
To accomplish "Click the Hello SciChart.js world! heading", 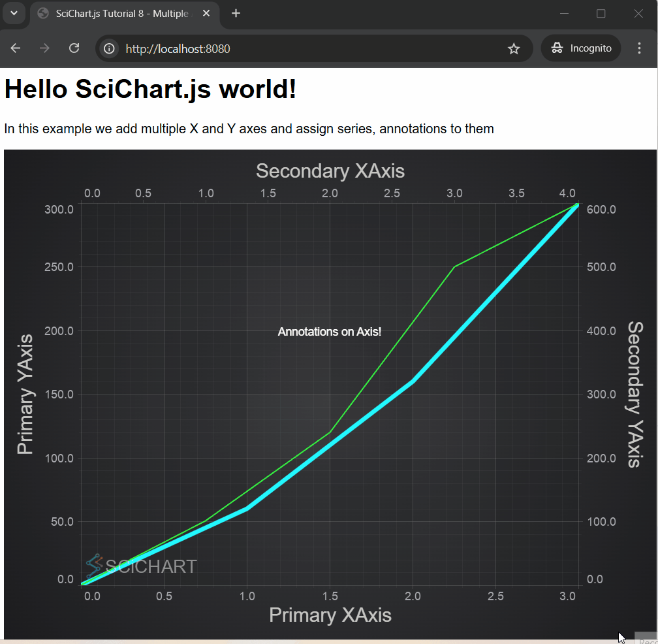I will click(x=150, y=89).
